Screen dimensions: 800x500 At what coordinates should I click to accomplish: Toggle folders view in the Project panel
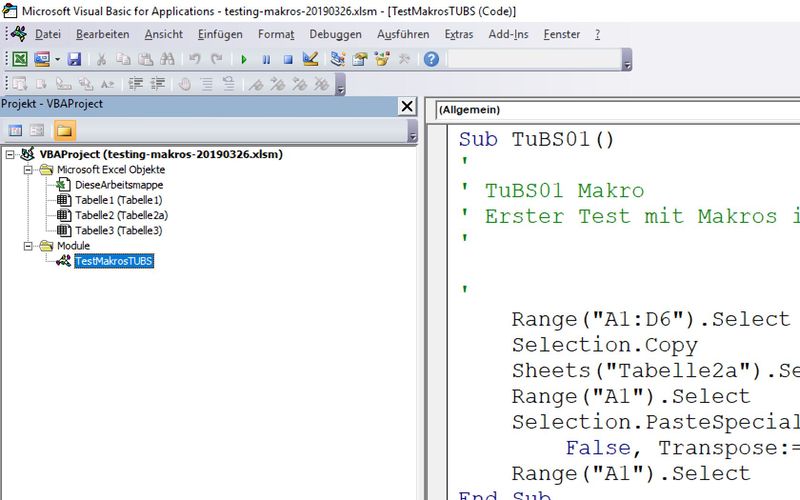(x=64, y=130)
